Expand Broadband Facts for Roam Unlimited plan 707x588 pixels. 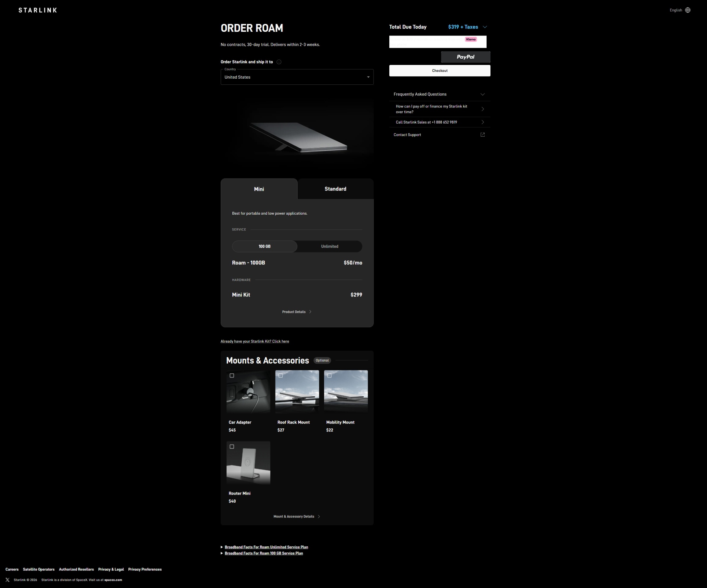[x=266, y=547]
